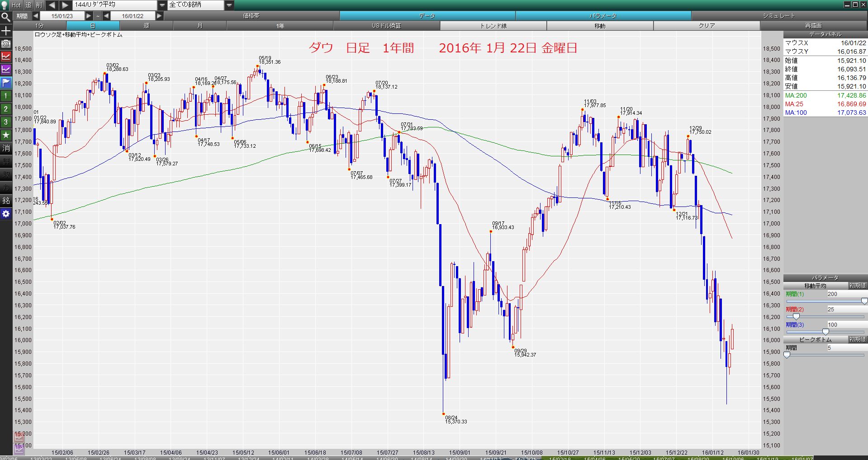The width and height of the screenshot is (868, 460).
Task: Click the red chart icon in sidebar
Action: pyautogui.click(x=6, y=56)
